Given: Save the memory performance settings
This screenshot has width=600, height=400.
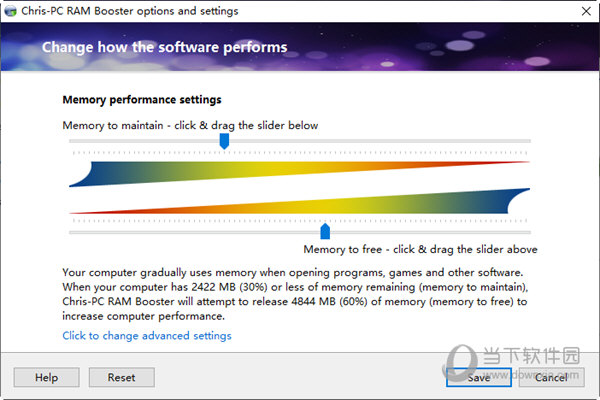Looking at the screenshot, I should tap(479, 377).
